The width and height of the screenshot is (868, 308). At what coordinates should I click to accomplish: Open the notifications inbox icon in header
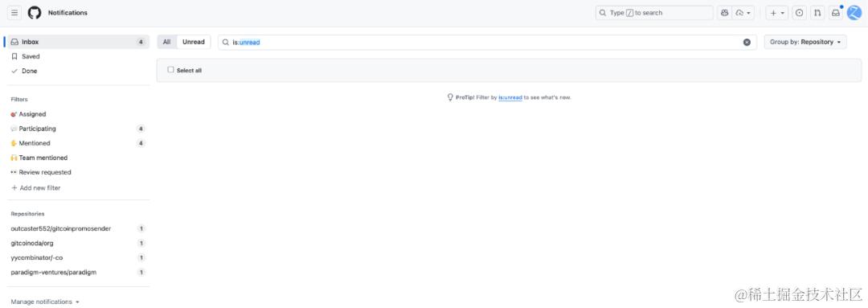click(x=835, y=13)
